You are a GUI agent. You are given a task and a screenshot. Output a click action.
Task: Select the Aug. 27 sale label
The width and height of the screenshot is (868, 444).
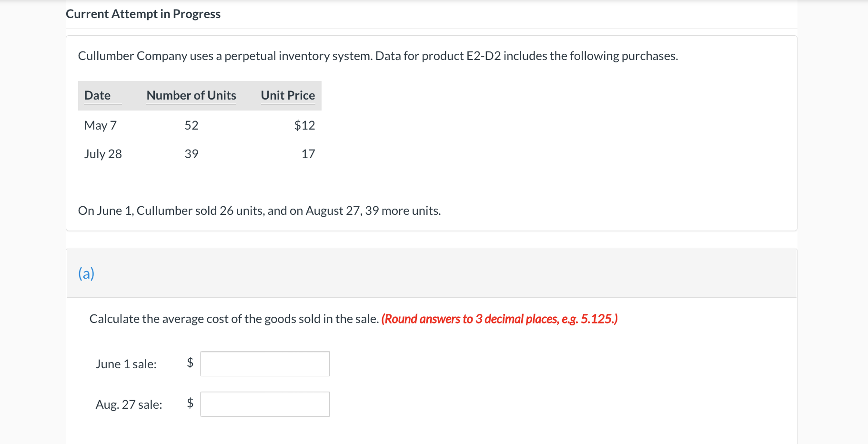[129, 404]
